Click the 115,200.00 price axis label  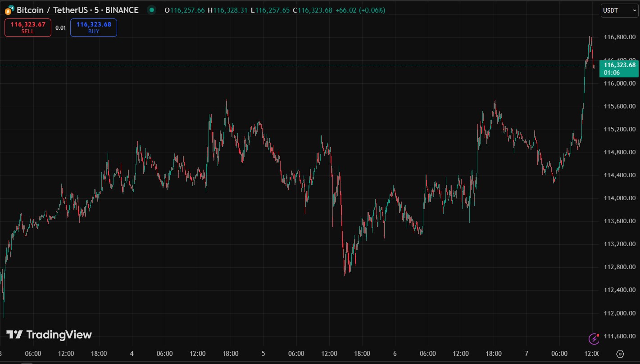(619, 129)
